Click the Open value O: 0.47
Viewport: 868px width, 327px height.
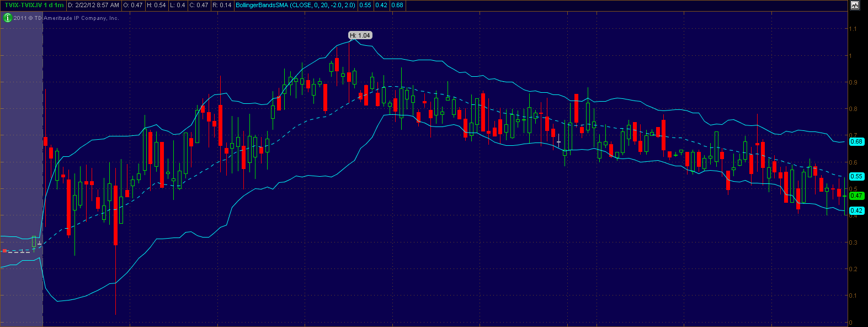click(x=133, y=5)
